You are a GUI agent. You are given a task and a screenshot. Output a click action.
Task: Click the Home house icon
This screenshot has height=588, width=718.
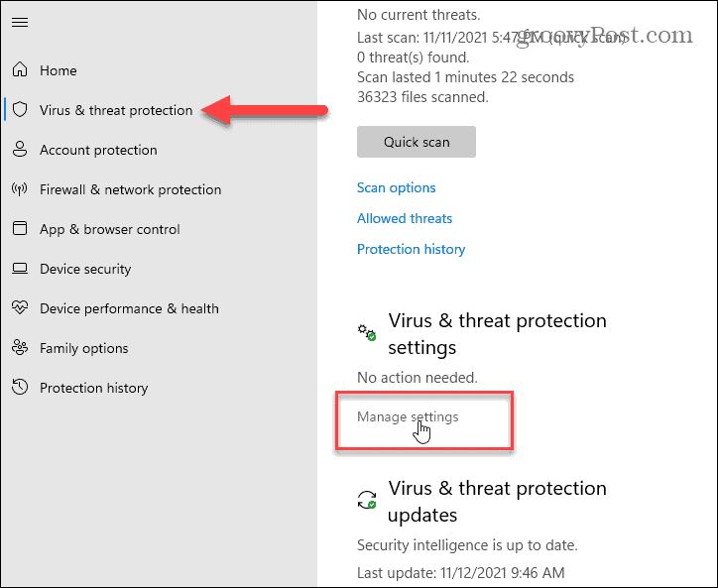(20, 69)
